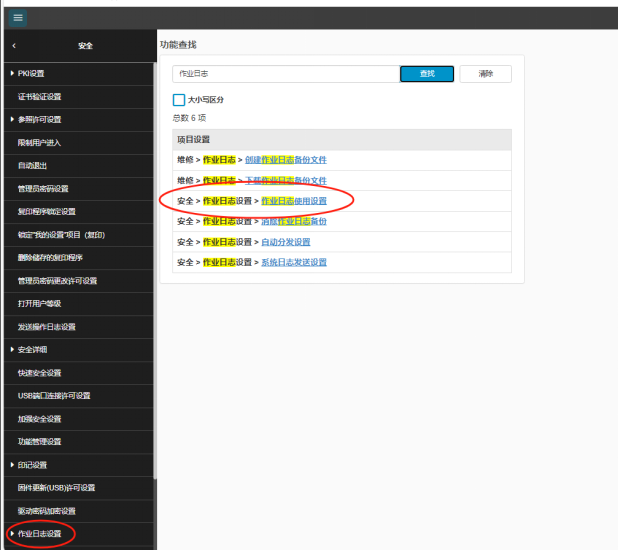Toggle the 大小写区分 checkbox
618x550 pixels.
(179, 100)
